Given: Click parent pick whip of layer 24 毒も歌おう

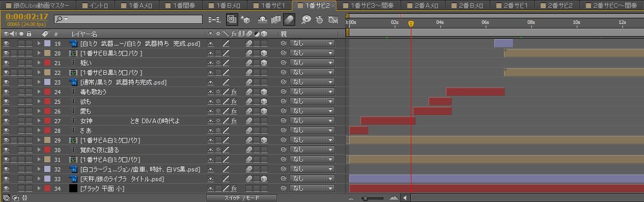Looking at the screenshot, I should [x=284, y=92].
